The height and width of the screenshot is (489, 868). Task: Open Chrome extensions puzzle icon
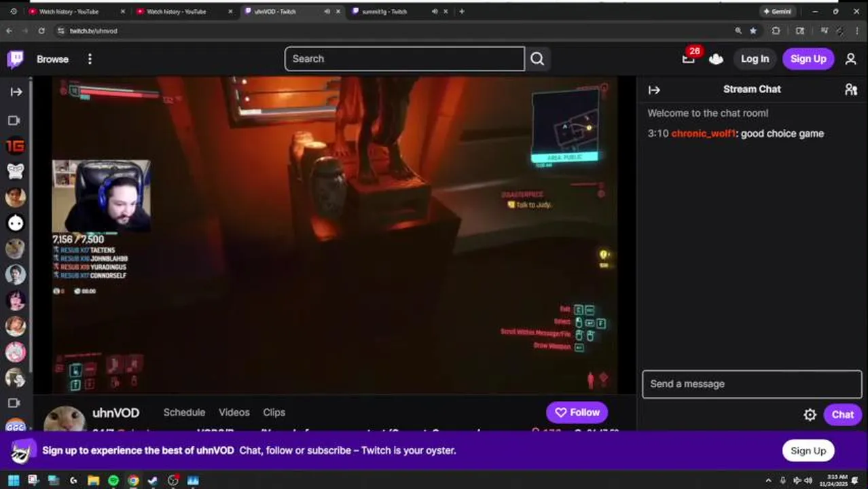click(x=776, y=31)
